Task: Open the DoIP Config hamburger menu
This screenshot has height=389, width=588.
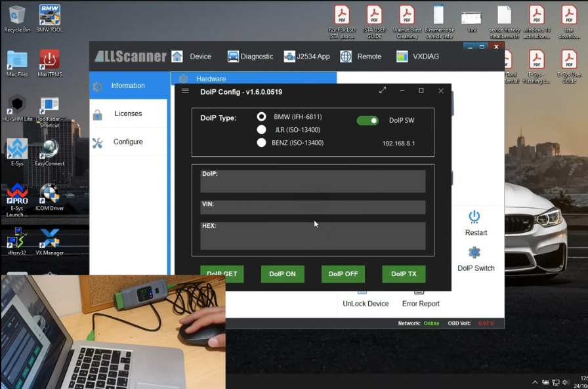Action: click(185, 91)
